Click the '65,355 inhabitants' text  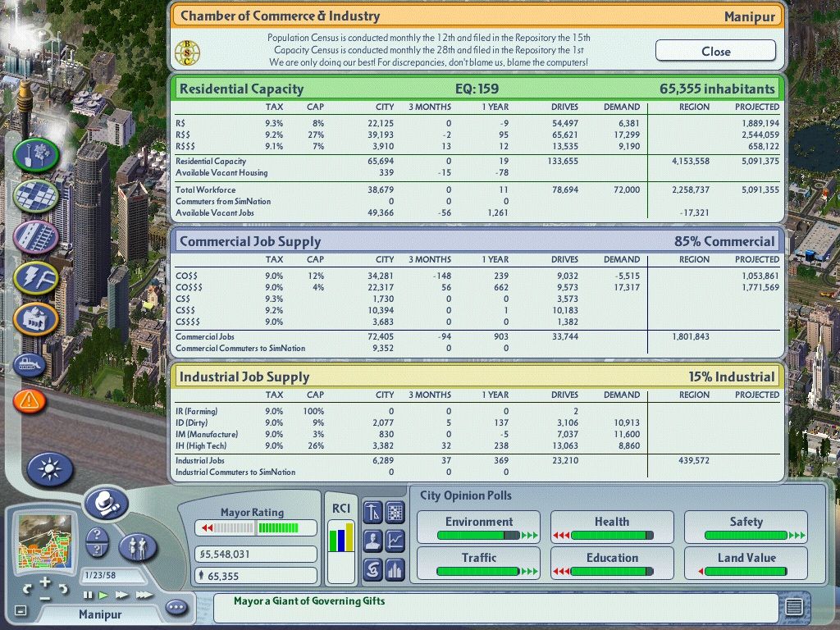[x=717, y=89]
